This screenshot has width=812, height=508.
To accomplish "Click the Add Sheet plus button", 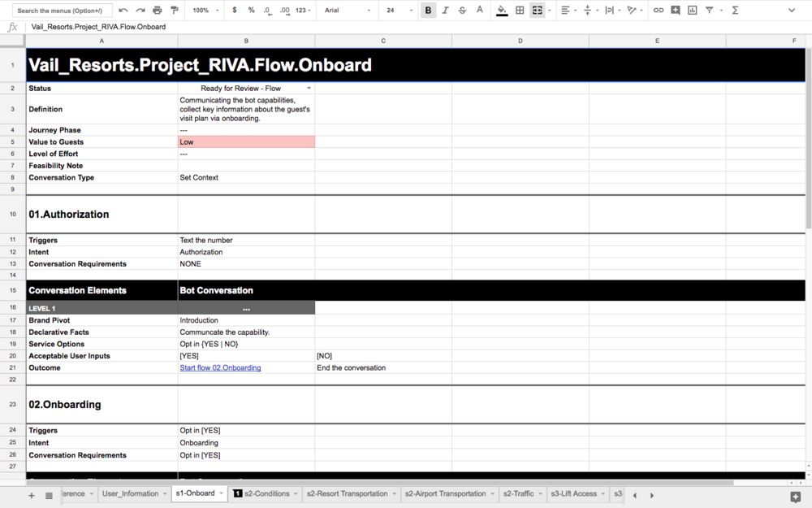I will pos(31,496).
